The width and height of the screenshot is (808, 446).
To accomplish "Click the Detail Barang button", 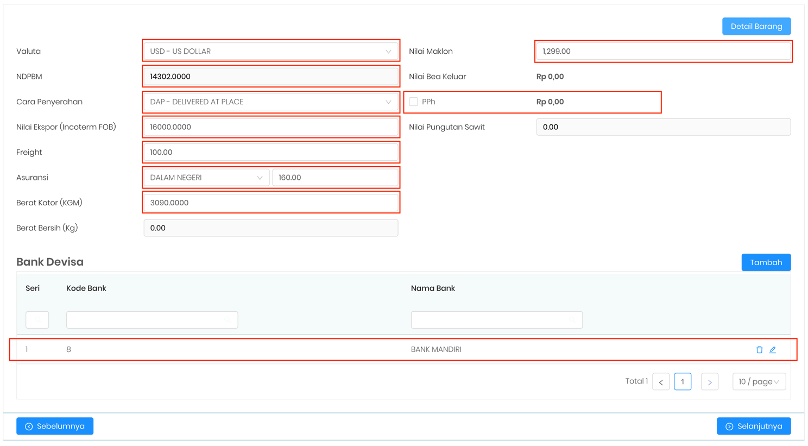I will click(x=756, y=27).
